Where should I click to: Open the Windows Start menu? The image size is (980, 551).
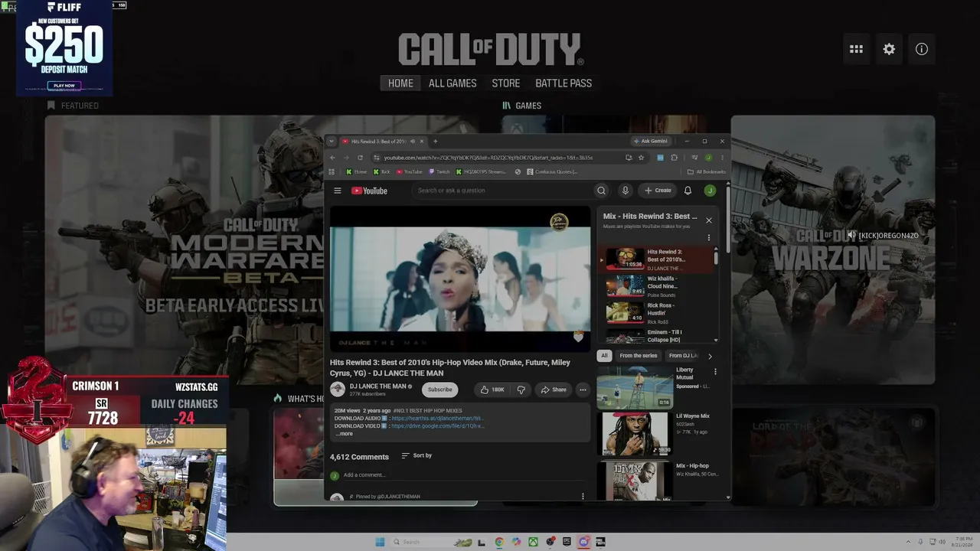point(380,542)
